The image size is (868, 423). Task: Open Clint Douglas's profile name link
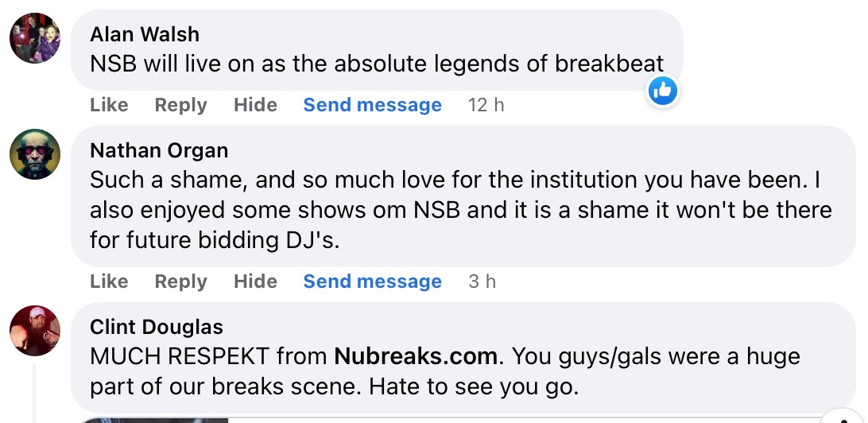157,327
